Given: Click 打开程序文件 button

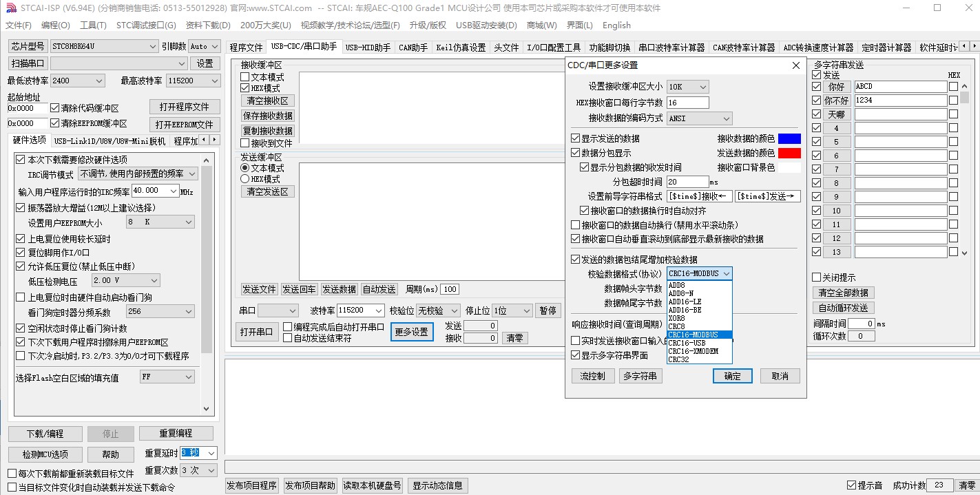Looking at the screenshot, I should click(x=185, y=107).
